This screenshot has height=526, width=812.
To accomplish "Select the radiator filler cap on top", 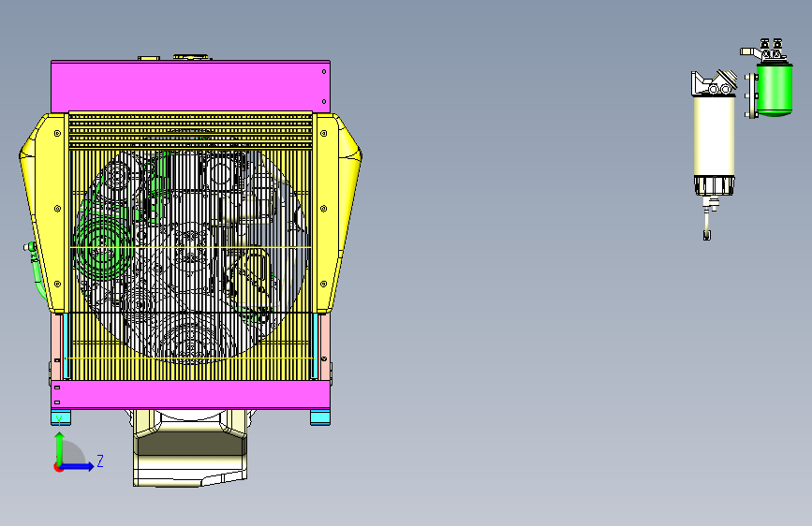I will (x=191, y=57).
